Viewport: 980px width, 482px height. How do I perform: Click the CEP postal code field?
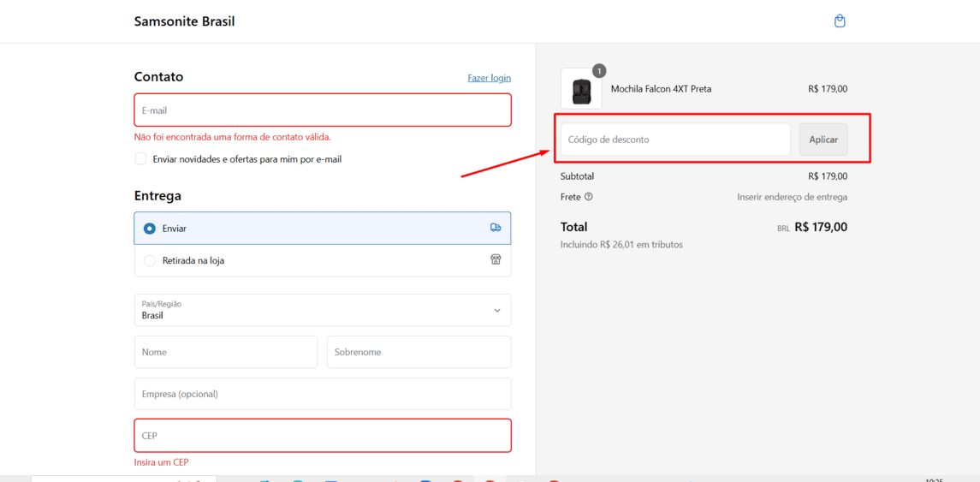[323, 435]
